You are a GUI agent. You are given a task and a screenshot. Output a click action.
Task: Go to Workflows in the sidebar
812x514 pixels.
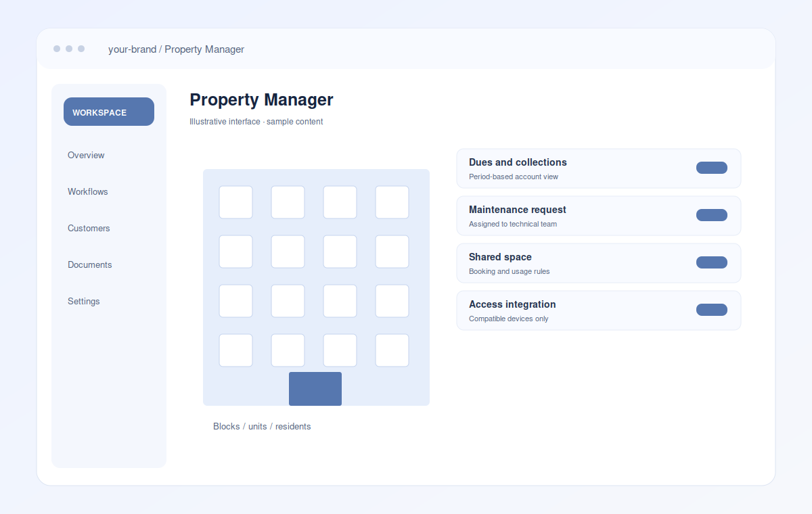click(88, 191)
